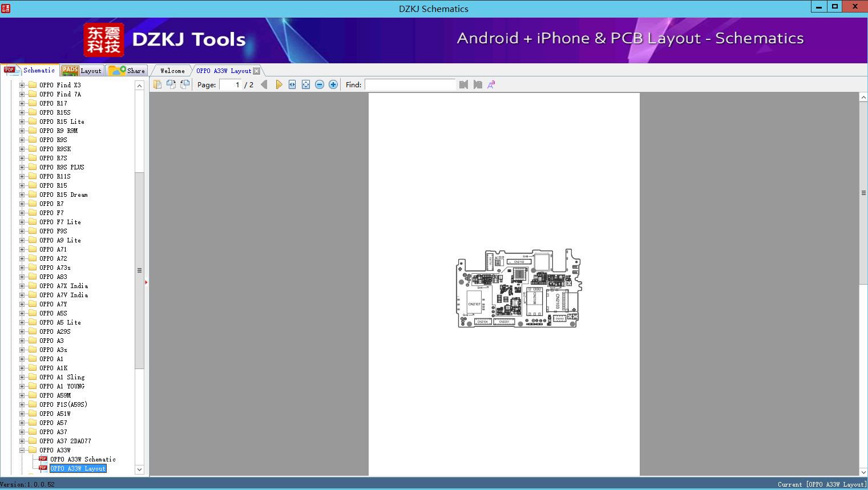Close the OPPO A33W Layout tab
Image resolution: width=868 pixels, height=490 pixels.
[257, 71]
